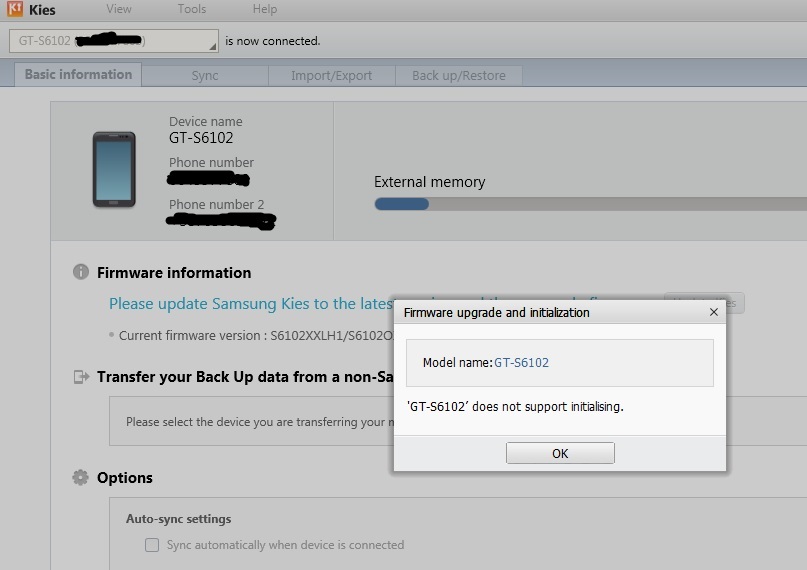The width and height of the screenshot is (807, 570).
Task: Click the model name GT-S6102 in the dialog
Action: point(521,363)
